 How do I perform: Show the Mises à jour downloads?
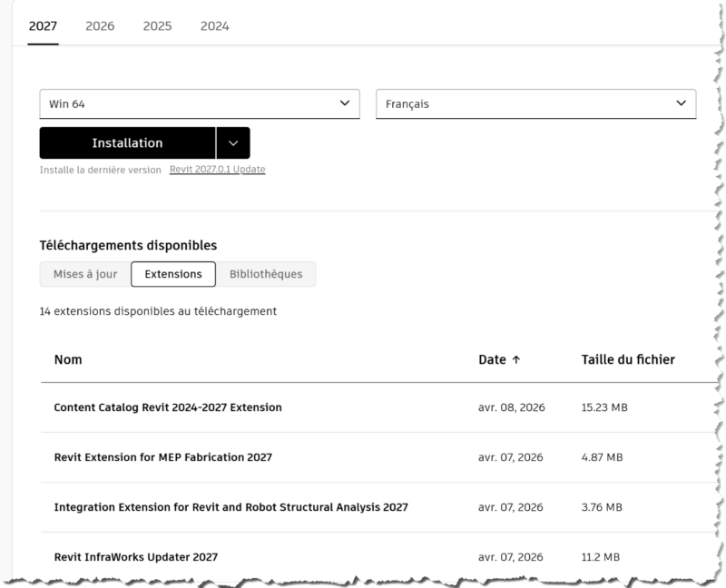coord(85,274)
